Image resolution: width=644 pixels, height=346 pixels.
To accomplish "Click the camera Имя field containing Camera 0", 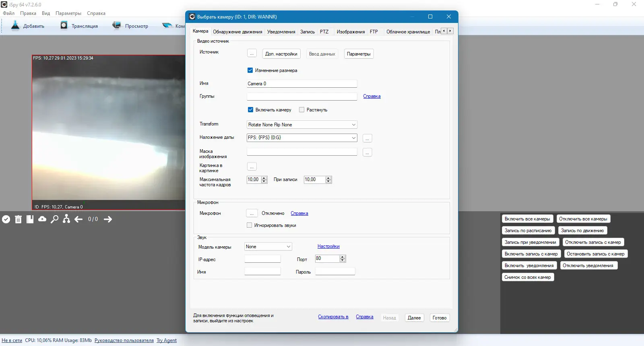I will point(302,84).
